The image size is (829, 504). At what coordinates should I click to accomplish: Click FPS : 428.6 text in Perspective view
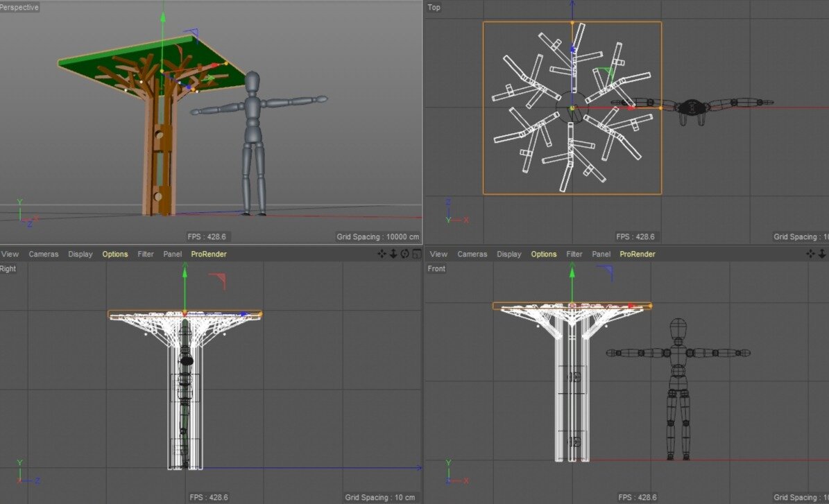tap(207, 236)
